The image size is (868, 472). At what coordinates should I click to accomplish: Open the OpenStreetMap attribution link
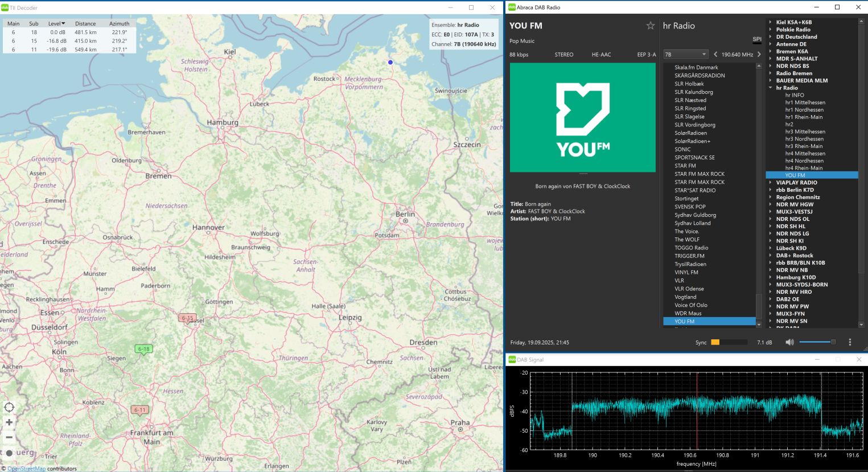pyautogui.click(x=26, y=469)
